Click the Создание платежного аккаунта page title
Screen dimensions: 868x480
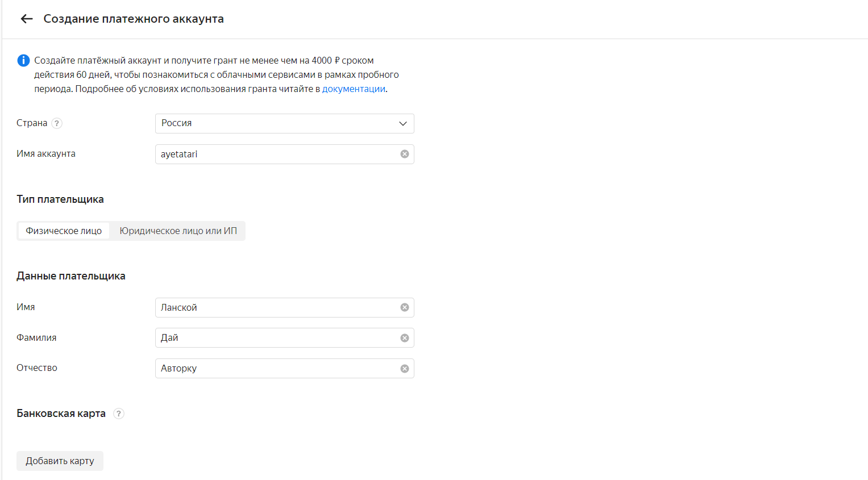134,19
